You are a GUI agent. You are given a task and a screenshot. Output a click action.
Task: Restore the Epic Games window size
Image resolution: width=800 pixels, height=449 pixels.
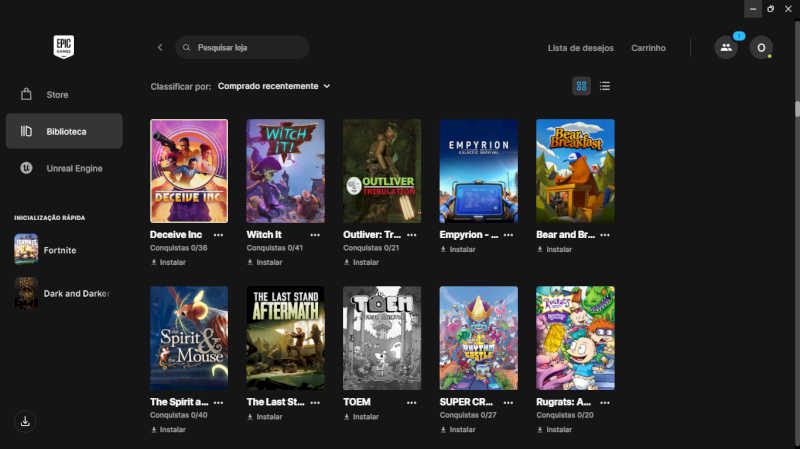click(x=770, y=9)
